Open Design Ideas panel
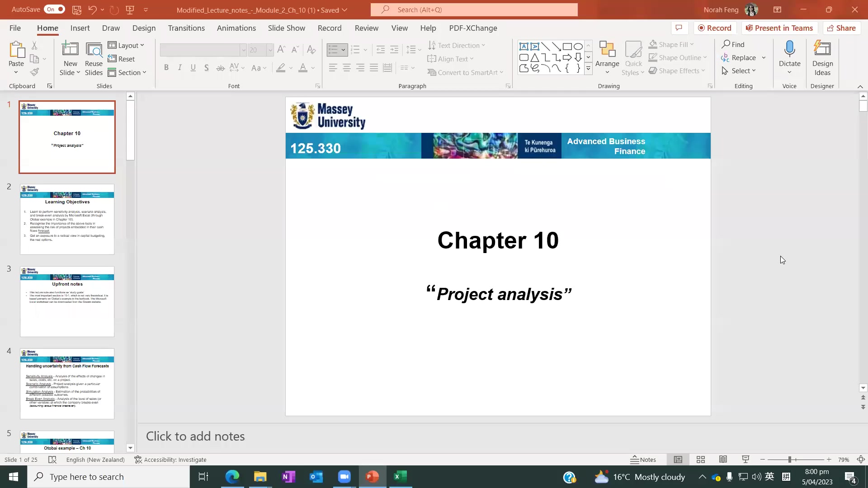This screenshot has width=868, height=488. point(822,57)
